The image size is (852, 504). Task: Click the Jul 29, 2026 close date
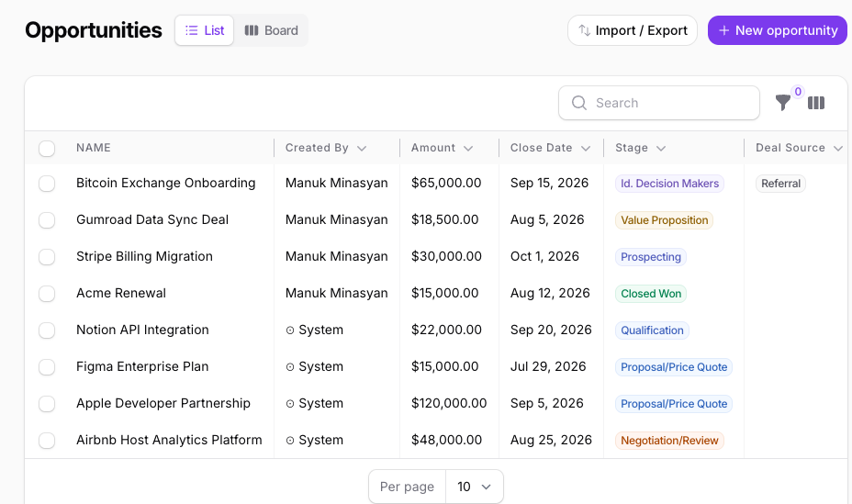(x=548, y=366)
